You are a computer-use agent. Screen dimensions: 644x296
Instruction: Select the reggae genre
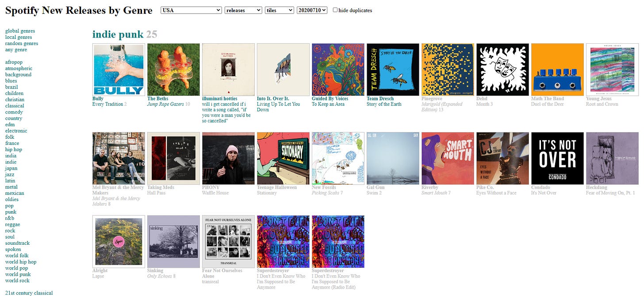click(12, 224)
